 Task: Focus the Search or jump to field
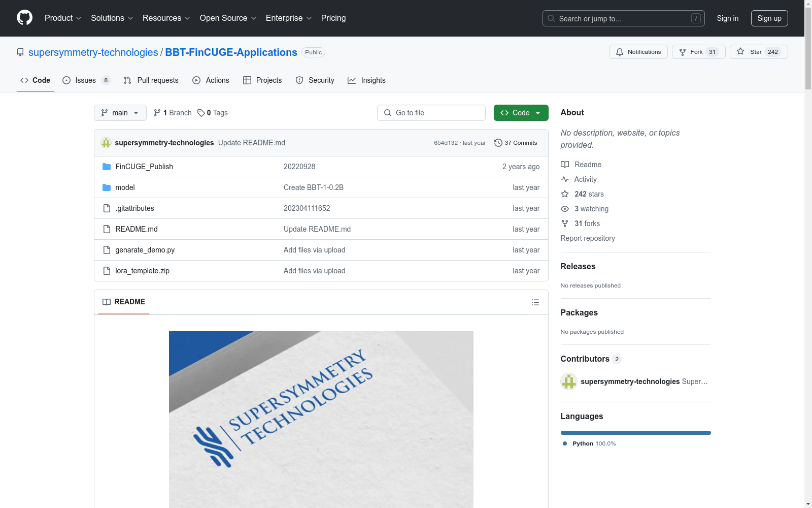click(623, 18)
